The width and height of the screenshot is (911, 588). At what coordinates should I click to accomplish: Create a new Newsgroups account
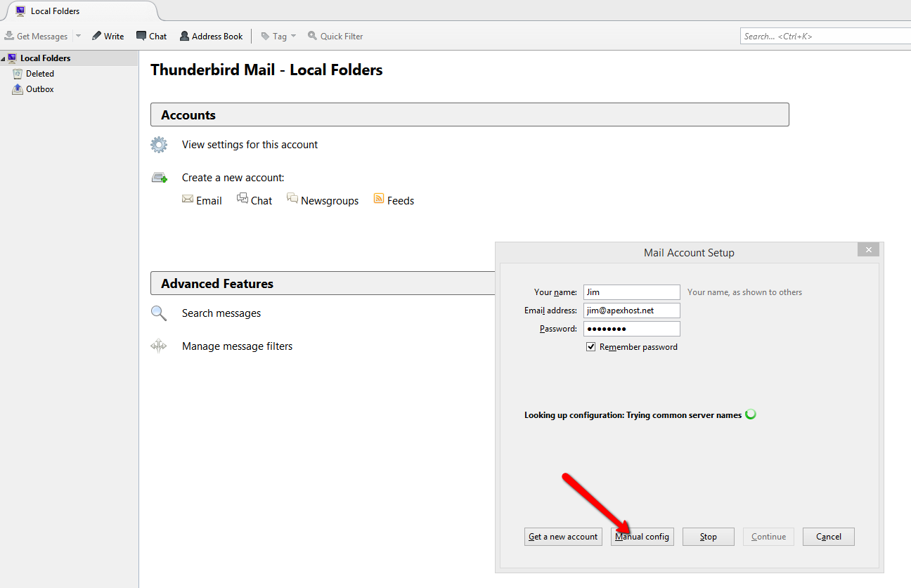click(330, 201)
